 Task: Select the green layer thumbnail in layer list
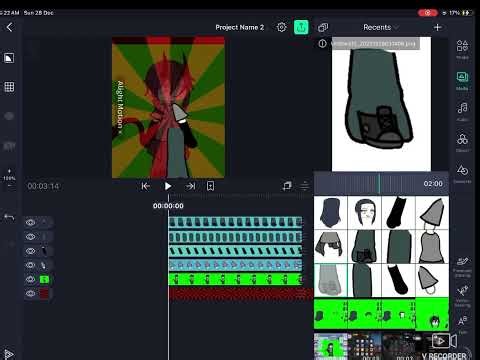[x=44, y=279]
